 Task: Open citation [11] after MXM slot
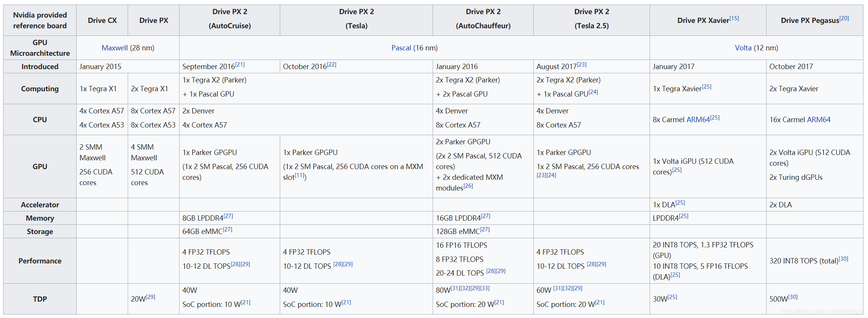pyautogui.click(x=300, y=175)
